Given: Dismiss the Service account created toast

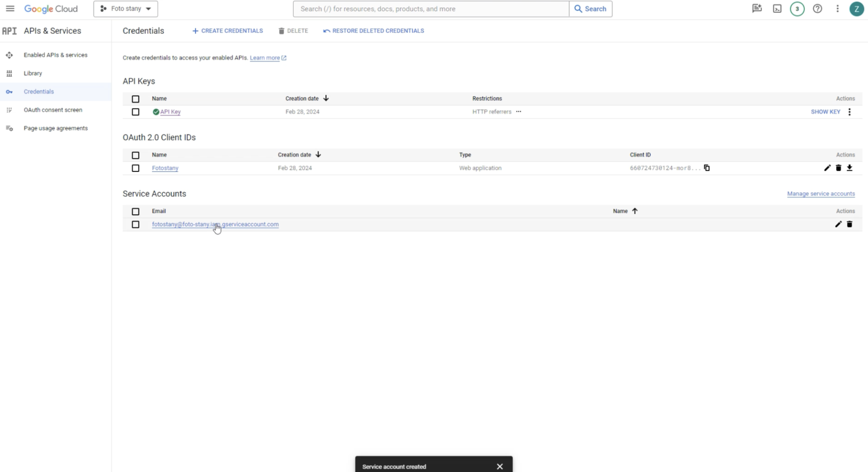Looking at the screenshot, I should coord(500,467).
